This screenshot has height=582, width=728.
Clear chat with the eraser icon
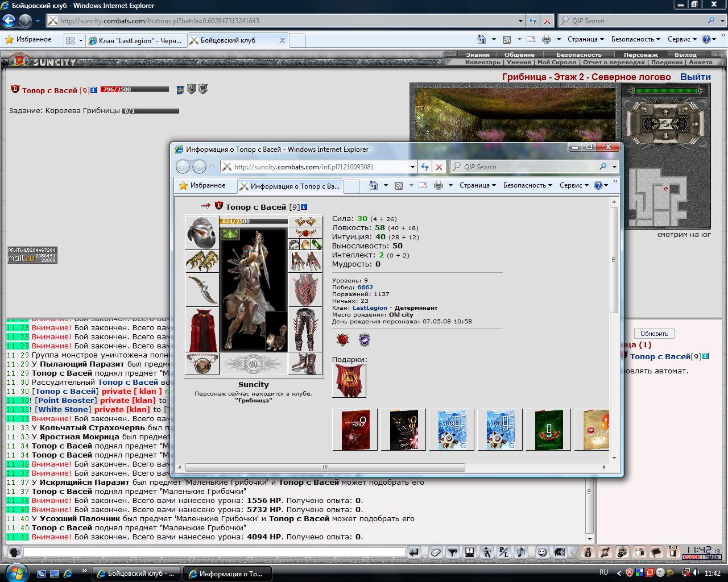click(436, 552)
